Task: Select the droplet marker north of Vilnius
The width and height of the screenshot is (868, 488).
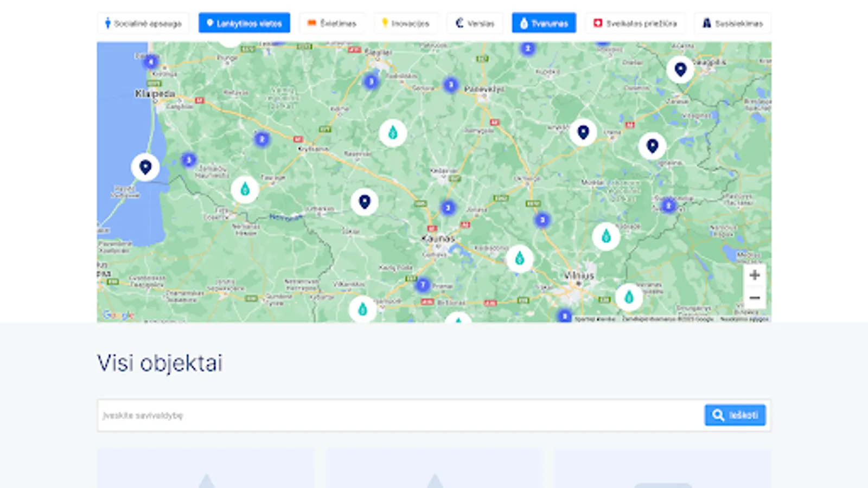Action: (x=606, y=236)
